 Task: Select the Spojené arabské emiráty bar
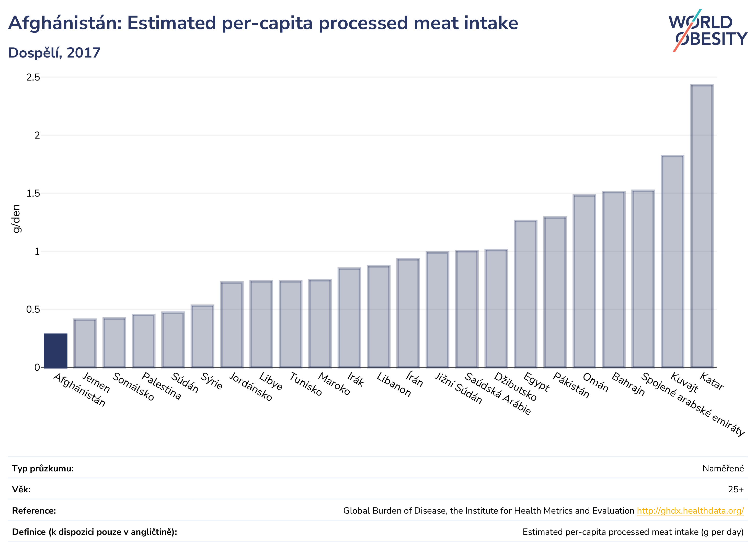coord(643,279)
